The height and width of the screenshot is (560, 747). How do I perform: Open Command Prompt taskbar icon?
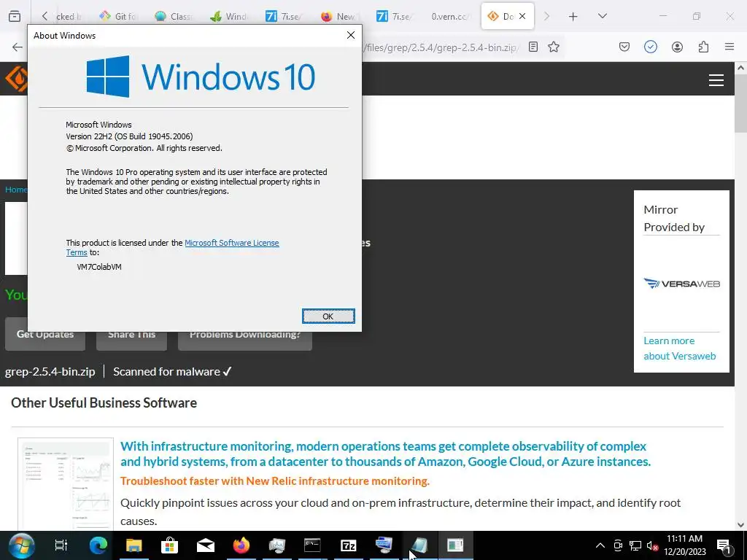312,545
